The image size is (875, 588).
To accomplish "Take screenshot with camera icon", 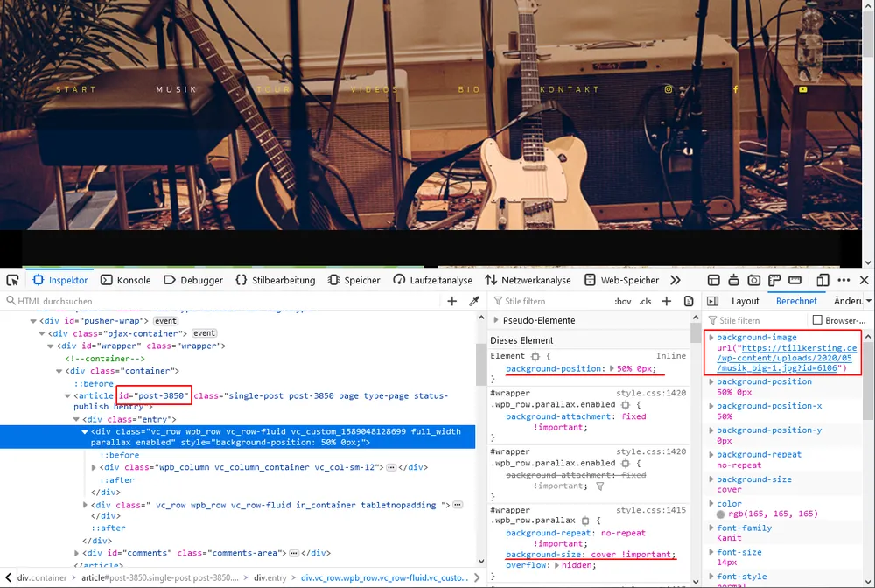I will tap(754, 280).
